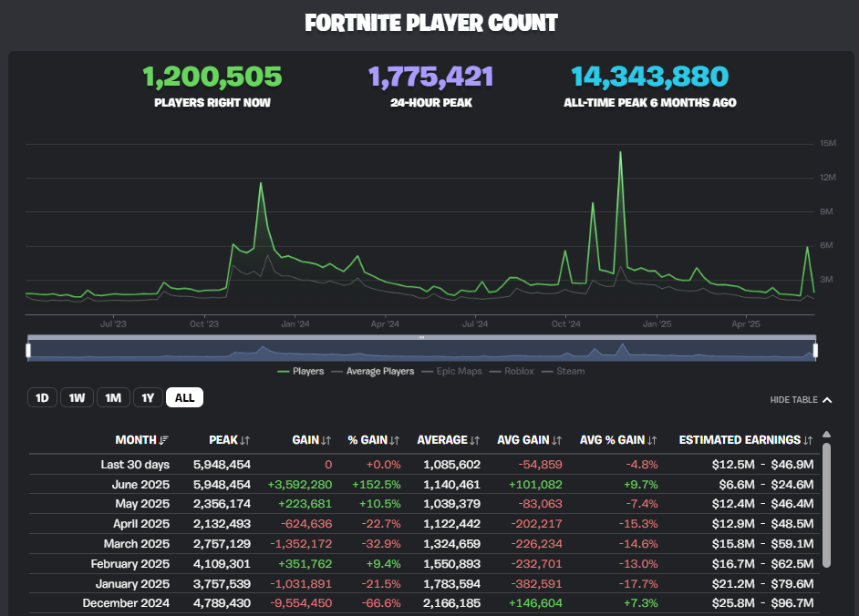
Task: Enable the Epic Maps legend series
Action: point(452,371)
